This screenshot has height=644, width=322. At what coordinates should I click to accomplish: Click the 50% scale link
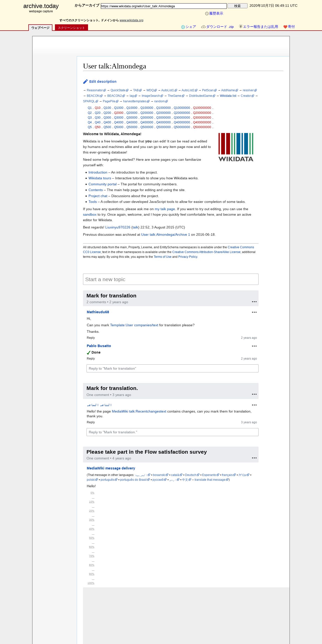pos(92,538)
